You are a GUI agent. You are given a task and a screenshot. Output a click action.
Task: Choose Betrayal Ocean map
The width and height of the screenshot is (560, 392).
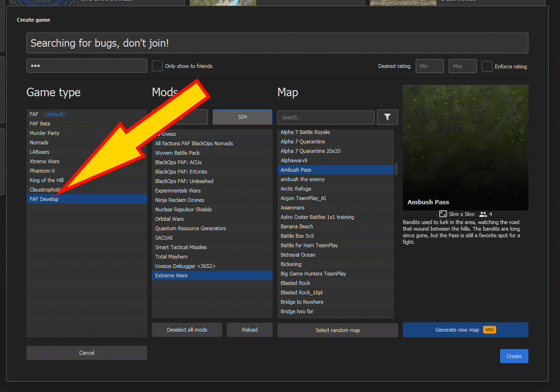[x=335, y=255]
